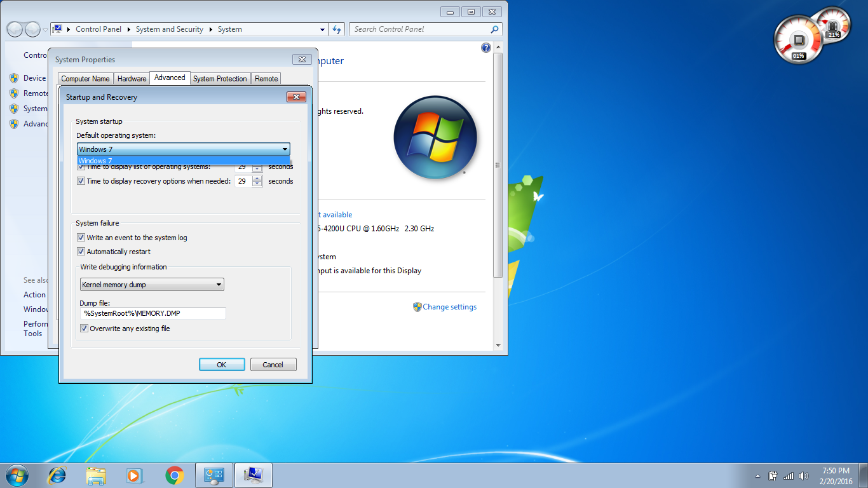
Task: Toggle 'Write an event to the system log'
Action: [x=81, y=238]
